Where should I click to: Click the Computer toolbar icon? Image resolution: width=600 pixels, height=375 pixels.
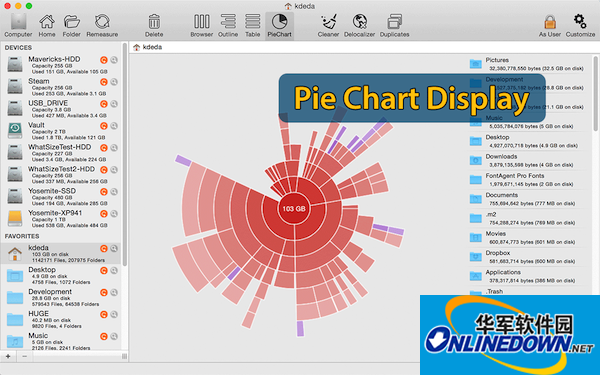point(18,25)
